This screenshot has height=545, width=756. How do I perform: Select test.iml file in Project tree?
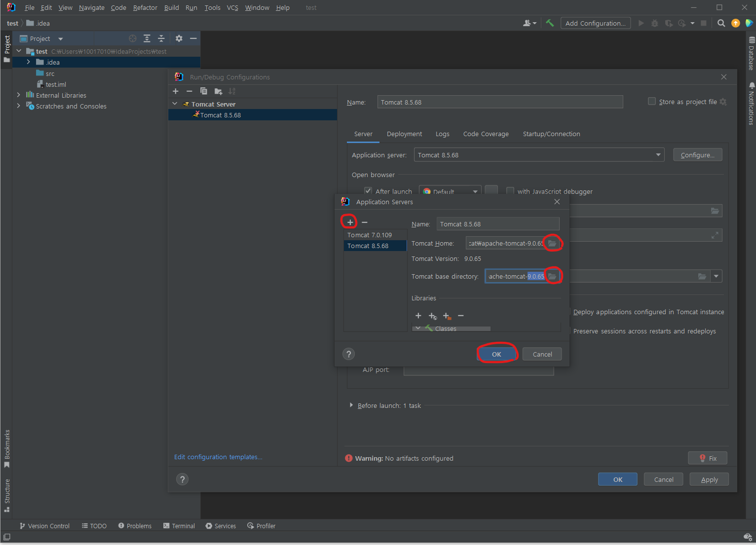56,84
